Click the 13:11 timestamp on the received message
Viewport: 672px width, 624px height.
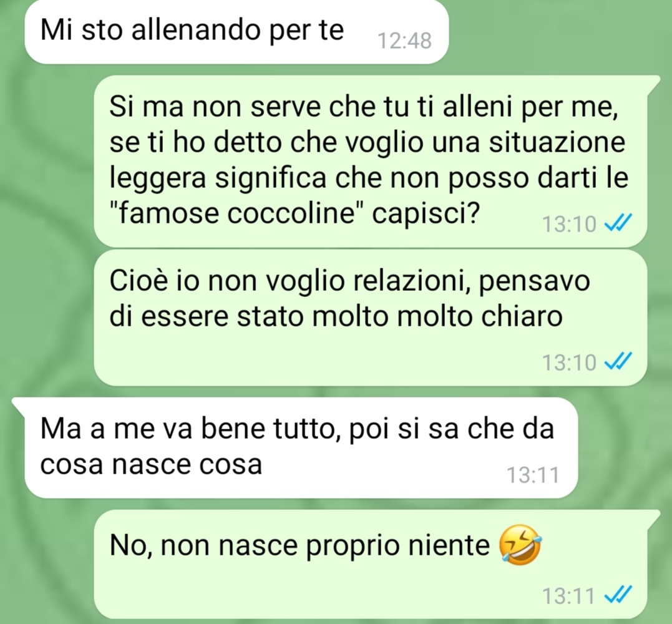point(533,475)
